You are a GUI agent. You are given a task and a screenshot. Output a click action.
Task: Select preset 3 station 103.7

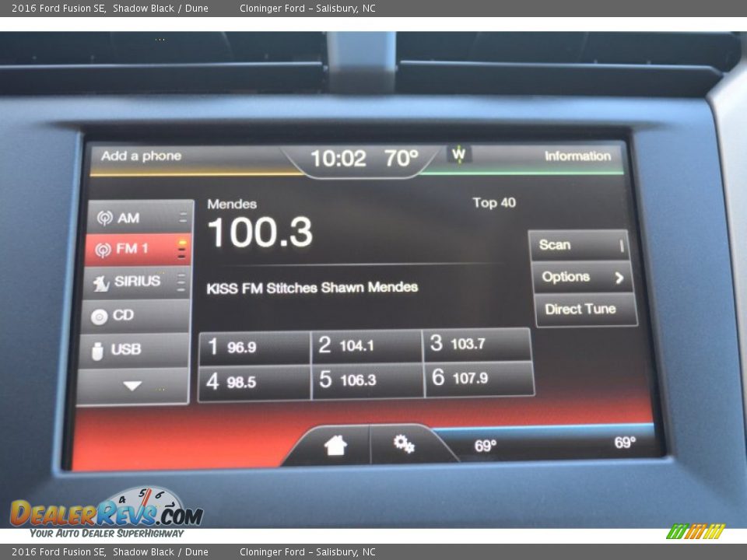477,344
